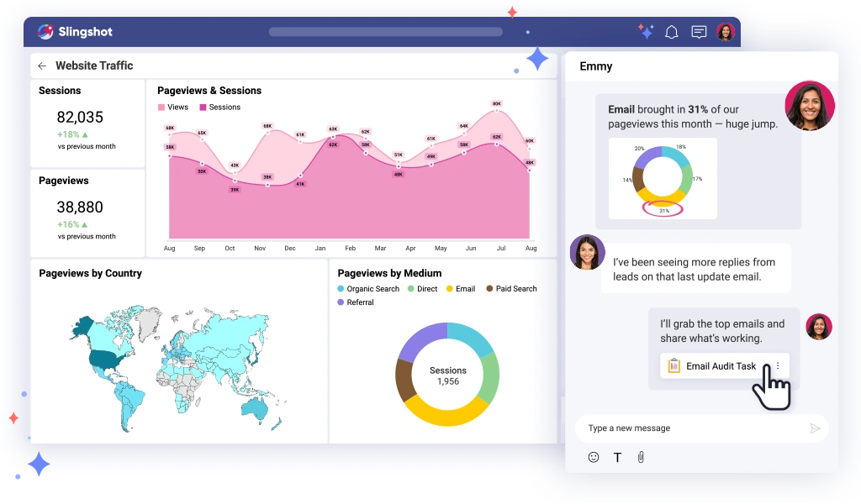Toggle Views series in chart legend

click(172, 108)
